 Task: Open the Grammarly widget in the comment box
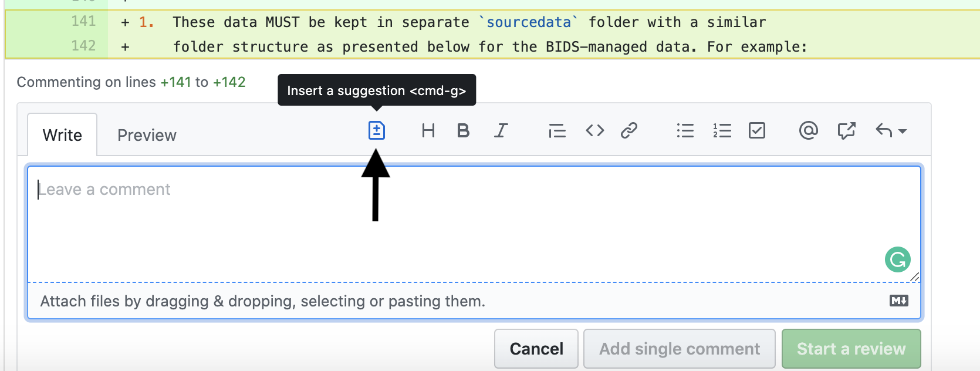pyautogui.click(x=897, y=259)
